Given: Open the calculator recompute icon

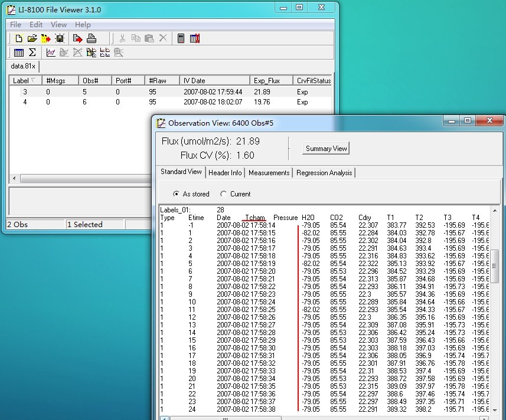Looking at the screenshot, I should click(x=181, y=38).
